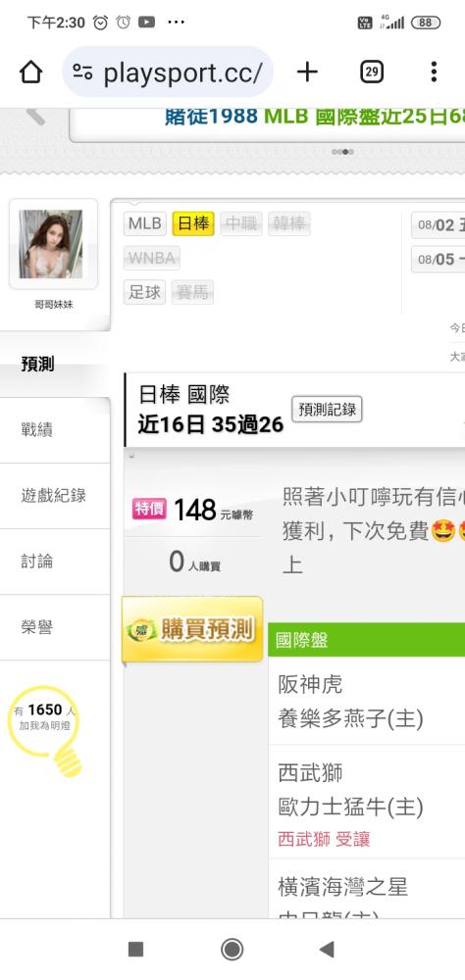Image resolution: width=465 pixels, height=980 pixels.
Task: Open the 哥哥妹妹 profile photo
Action: (51, 244)
